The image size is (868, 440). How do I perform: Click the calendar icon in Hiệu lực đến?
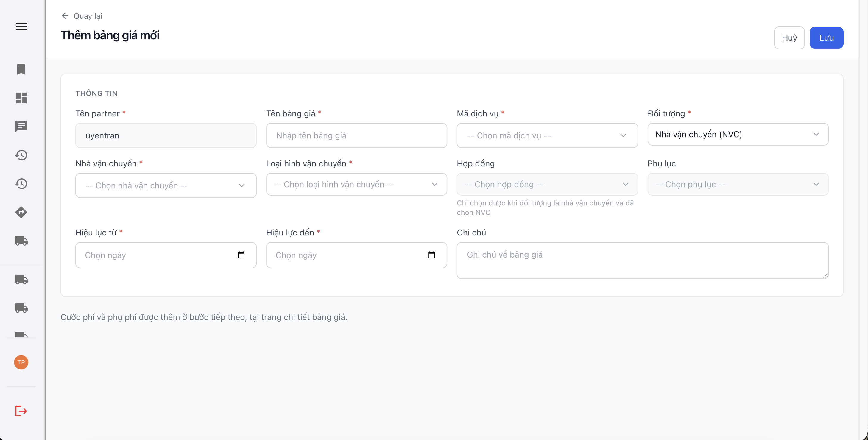(432, 255)
